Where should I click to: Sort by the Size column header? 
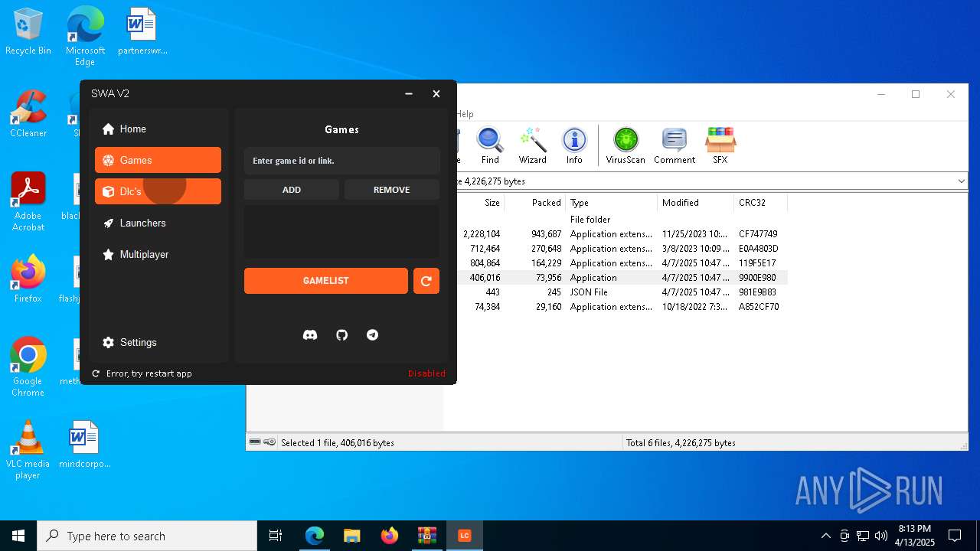[x=481, y=203]
